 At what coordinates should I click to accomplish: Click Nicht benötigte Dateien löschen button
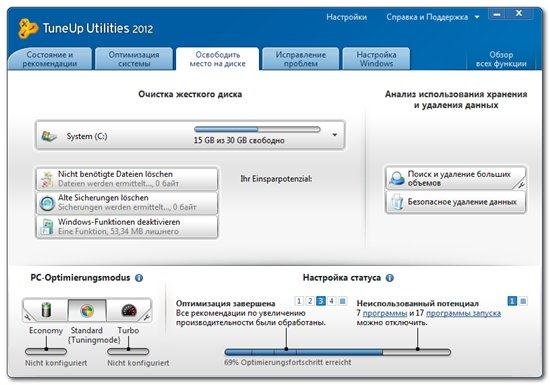coord(127,179)
